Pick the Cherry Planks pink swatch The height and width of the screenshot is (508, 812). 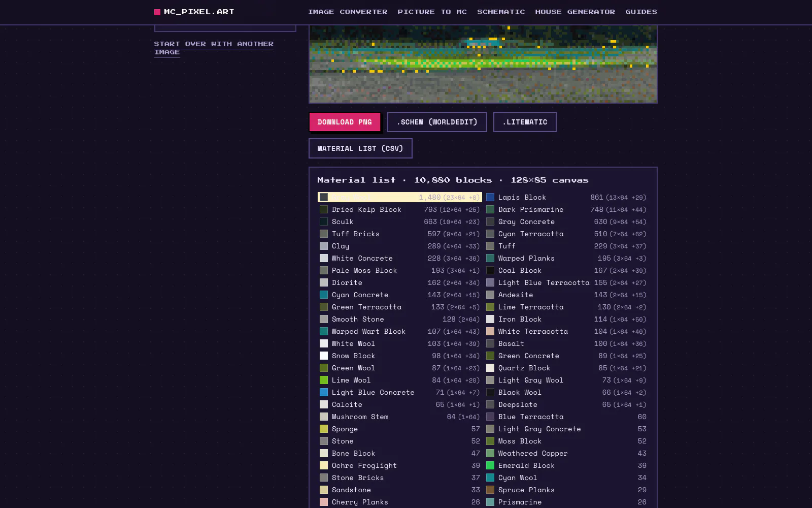324,502
